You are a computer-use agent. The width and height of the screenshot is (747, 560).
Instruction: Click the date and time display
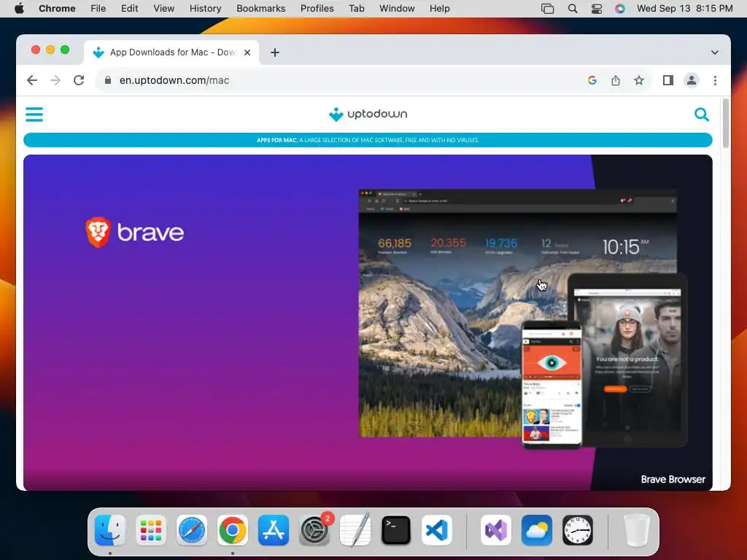tap(684, 9)
